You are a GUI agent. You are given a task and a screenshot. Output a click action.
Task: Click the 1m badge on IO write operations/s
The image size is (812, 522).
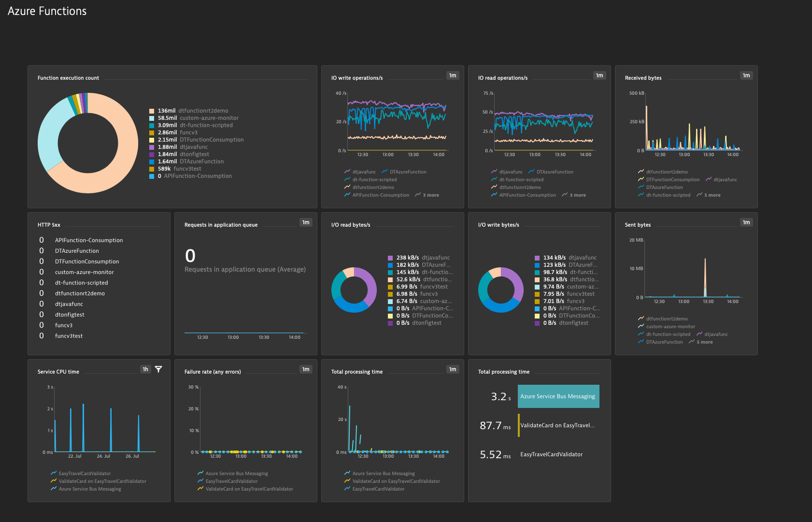453,75
